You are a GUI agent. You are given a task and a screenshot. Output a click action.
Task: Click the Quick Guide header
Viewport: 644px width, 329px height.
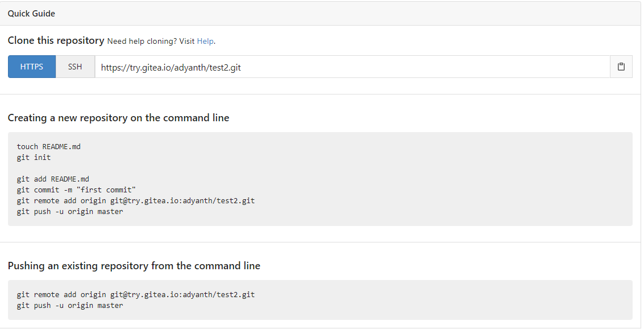click(32, 13)
